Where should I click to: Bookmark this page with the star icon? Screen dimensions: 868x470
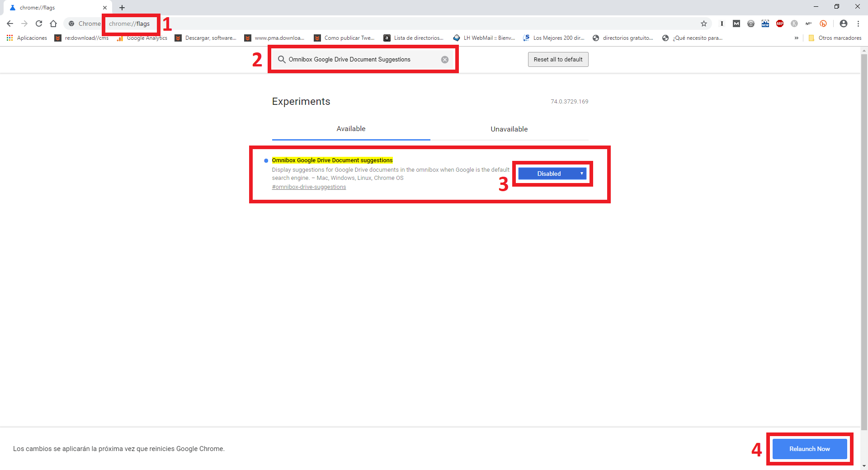tap(704, 23)
